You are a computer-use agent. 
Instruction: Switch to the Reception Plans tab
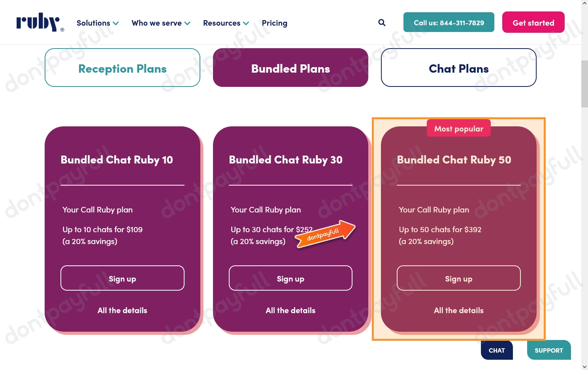pyautogui.click(x=122, y=68)
